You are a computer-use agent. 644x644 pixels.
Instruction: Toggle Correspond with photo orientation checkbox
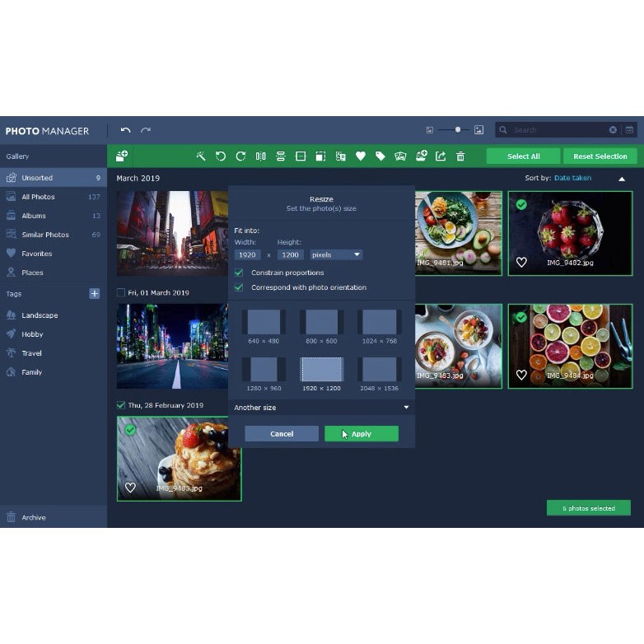[x=239, y=287]
